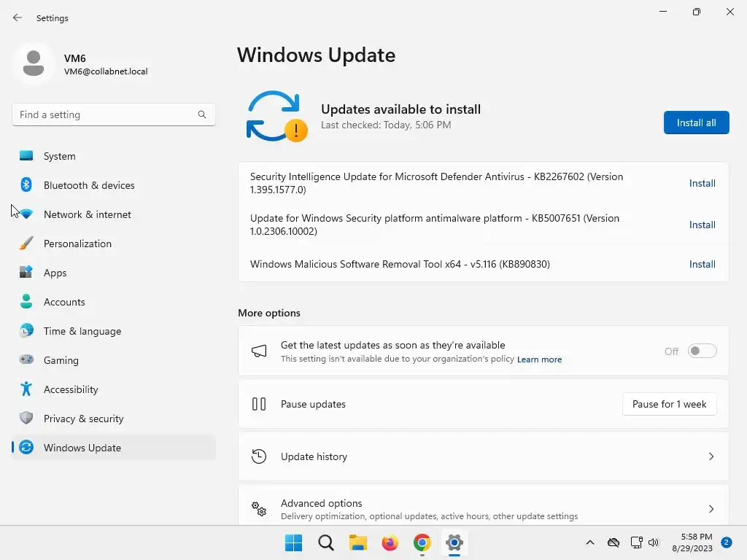Viewport: 747px width, 560px height.
Task: Click the gears icon for Advanced options
Action: tap(259, 509)
